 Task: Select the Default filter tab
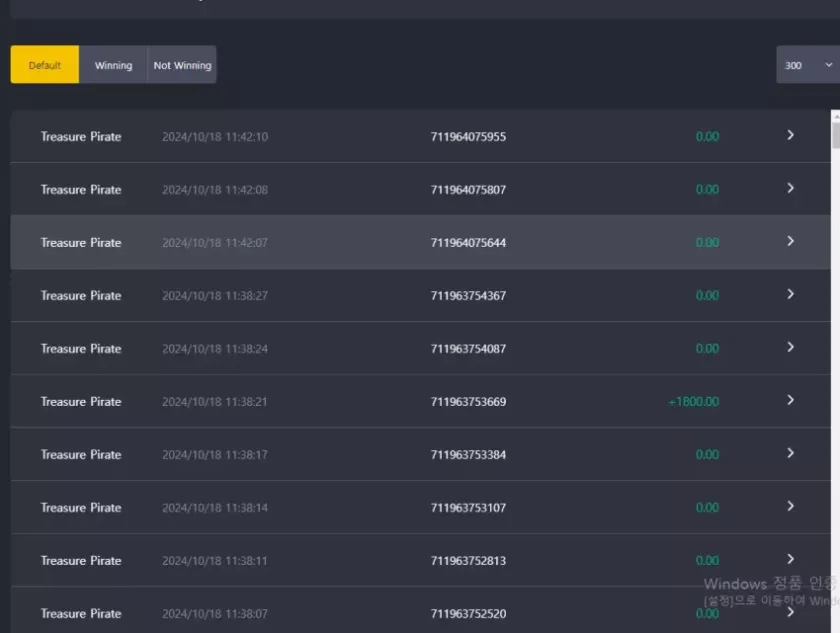tap(45, 65)
